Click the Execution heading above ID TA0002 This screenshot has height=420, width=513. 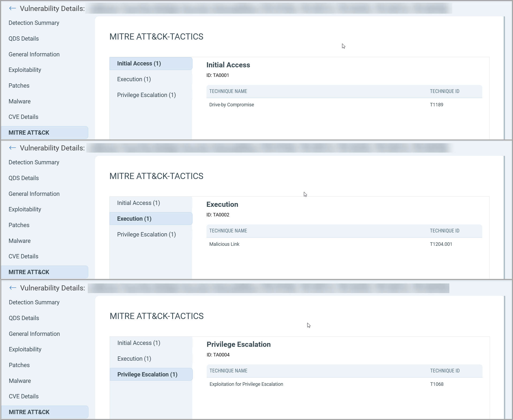coord(222,204)
